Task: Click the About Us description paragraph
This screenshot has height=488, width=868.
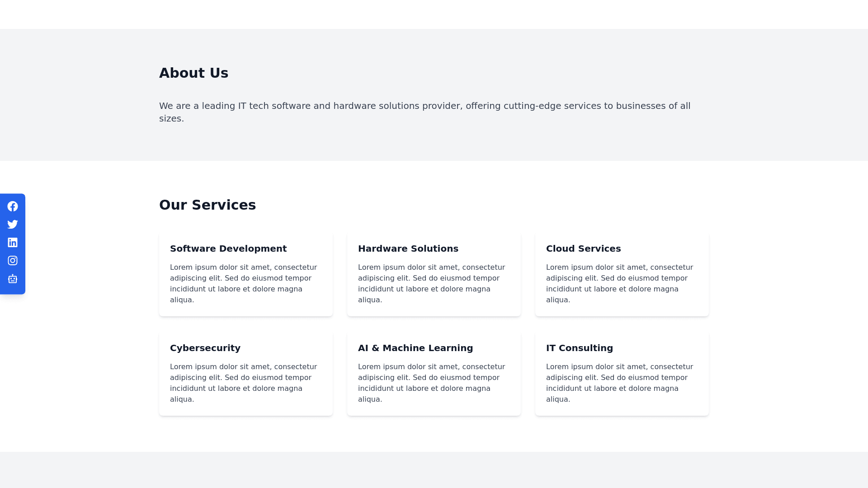Action: tap(424, 112)
